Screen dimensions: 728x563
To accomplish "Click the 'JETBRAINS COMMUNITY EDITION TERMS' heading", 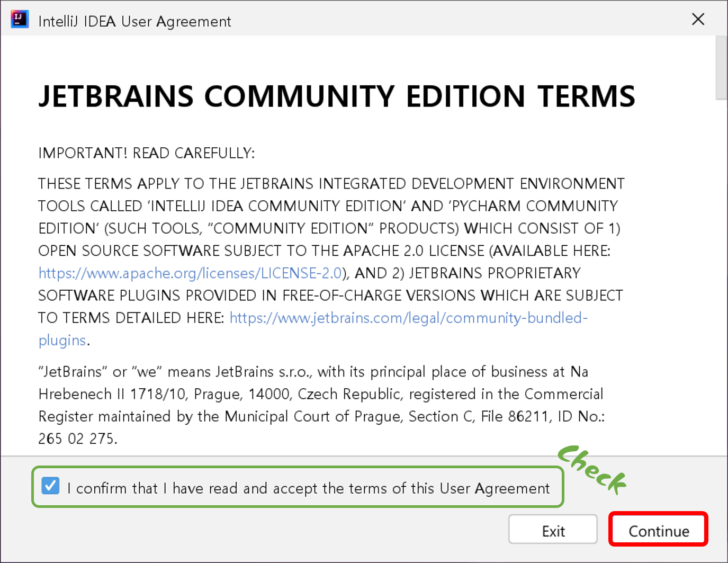I will click(x=337, y=96).
